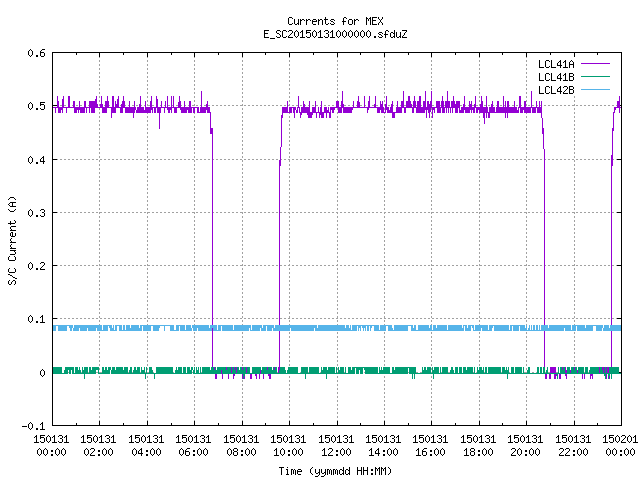Click the 0.6 y-axis tick value

(36, 53)
